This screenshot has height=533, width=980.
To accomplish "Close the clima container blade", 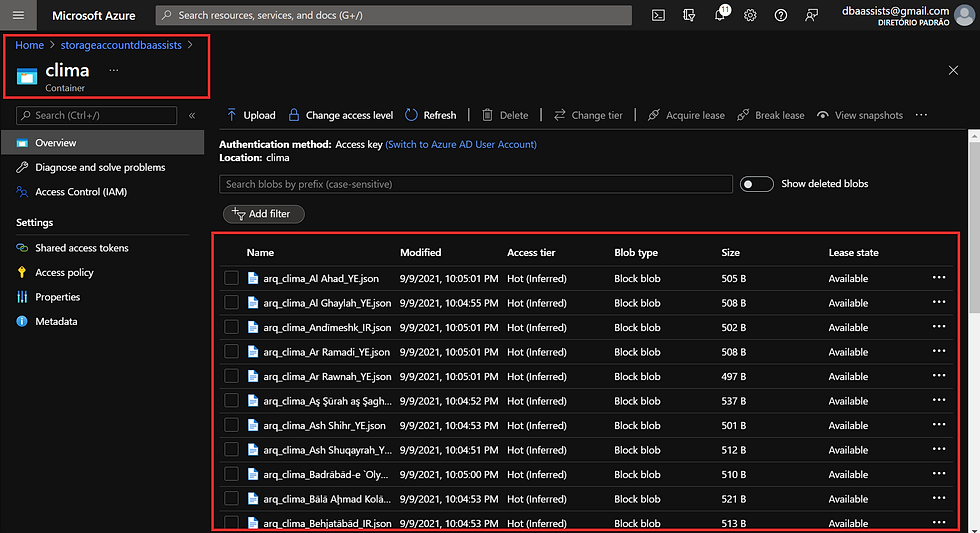I will [x=952, y=70].
